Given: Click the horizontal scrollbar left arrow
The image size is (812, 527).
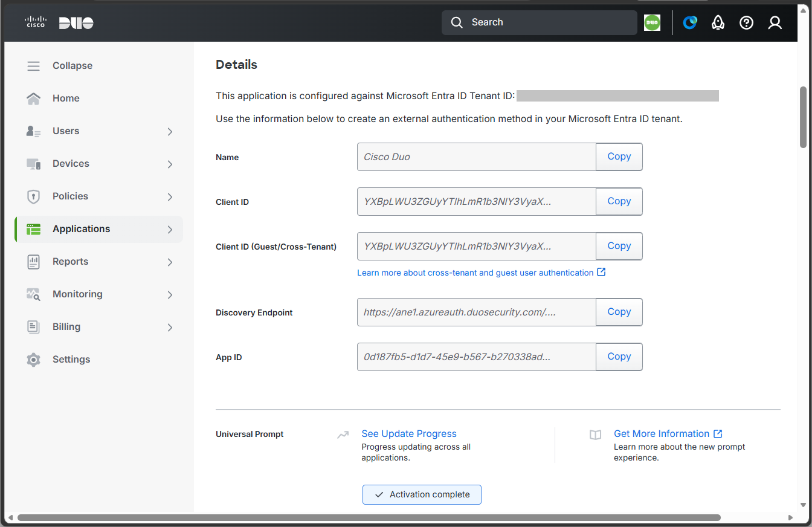Looking at the screenshot, I should pos(10,517).
